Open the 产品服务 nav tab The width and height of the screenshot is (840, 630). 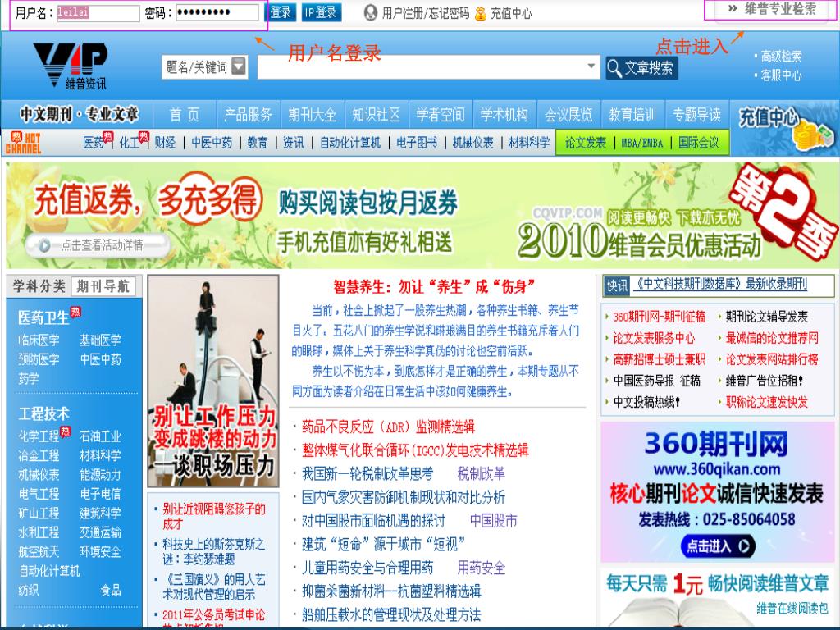(248, 115)
